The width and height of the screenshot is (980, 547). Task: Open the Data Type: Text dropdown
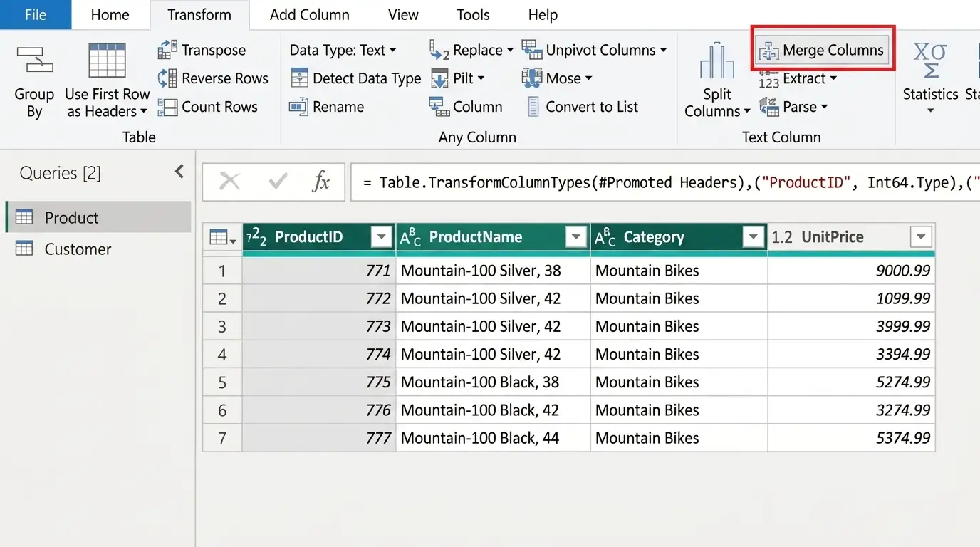(343, 50)
